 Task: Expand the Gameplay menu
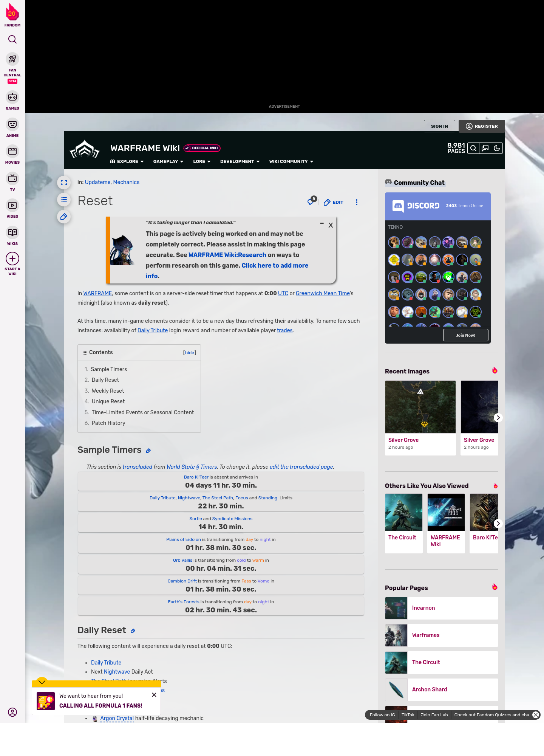tap(168, 161)
